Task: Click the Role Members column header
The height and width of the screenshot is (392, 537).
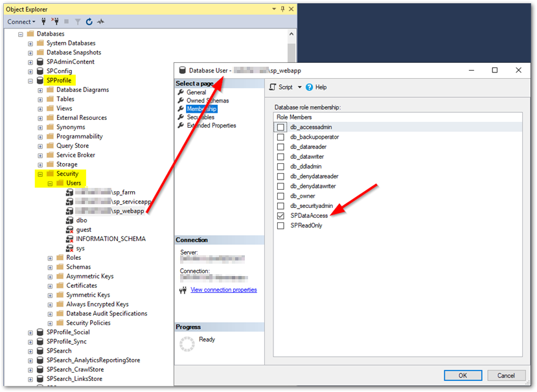Action: click(x=294, y=117)
